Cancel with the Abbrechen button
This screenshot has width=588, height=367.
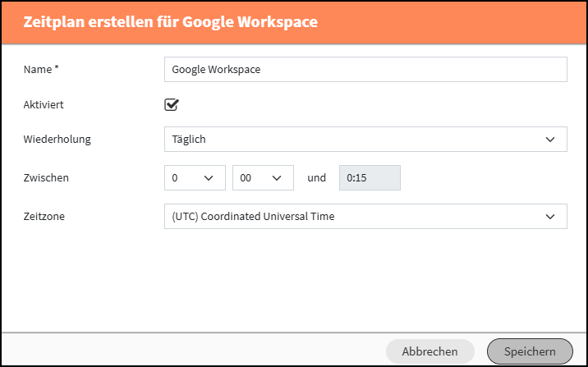430,351
